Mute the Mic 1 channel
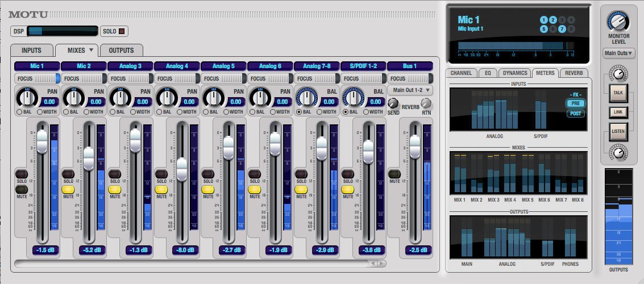 point(22,190)
